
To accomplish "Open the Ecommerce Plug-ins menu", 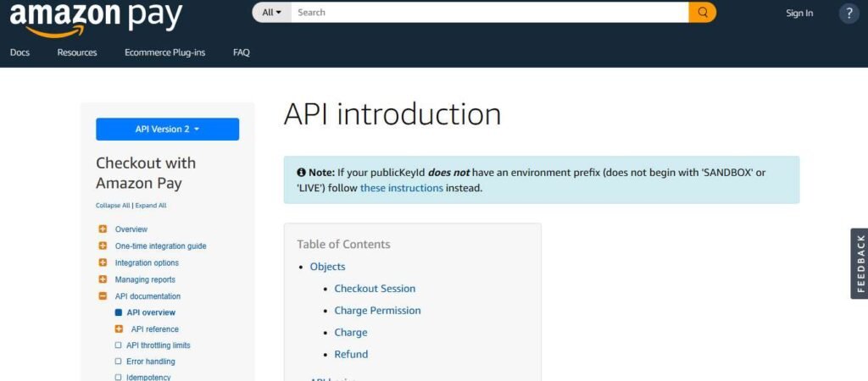I will pyautogui.click(x=165, y=52).
